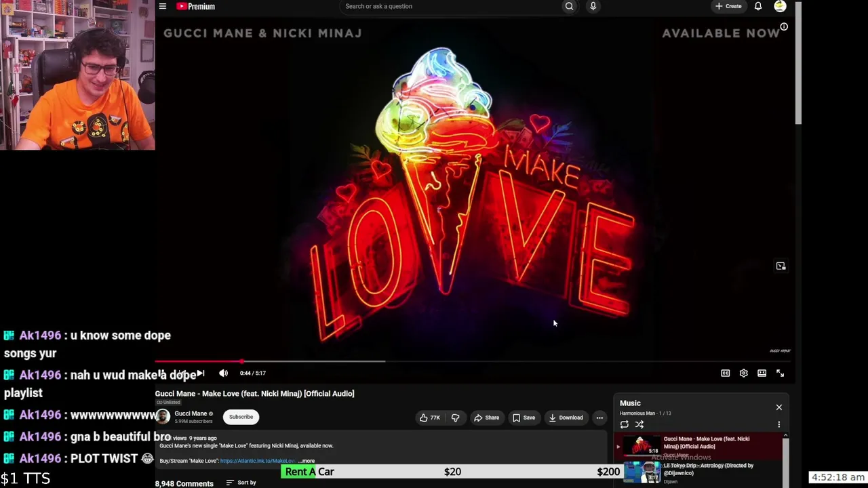
Task: Toggle loop playlist in Music panel
Action: pyautogui.click(x=625, y=424)
